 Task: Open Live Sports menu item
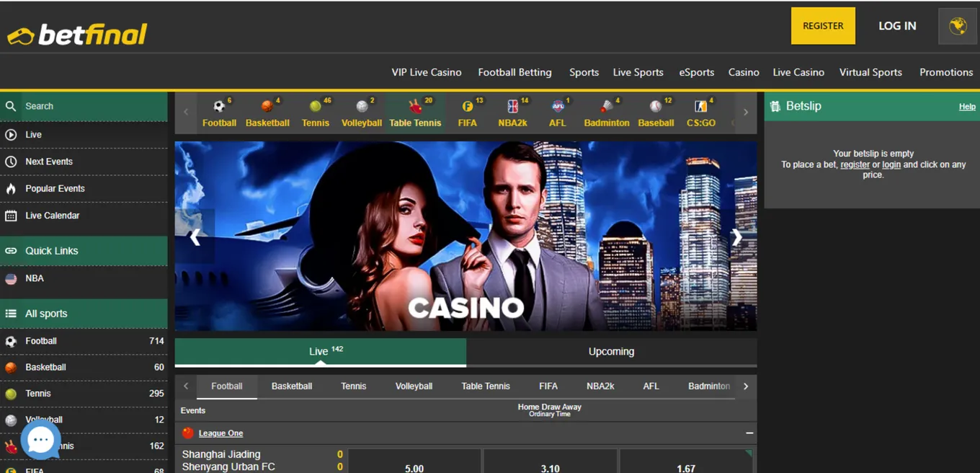pos(638,72)
